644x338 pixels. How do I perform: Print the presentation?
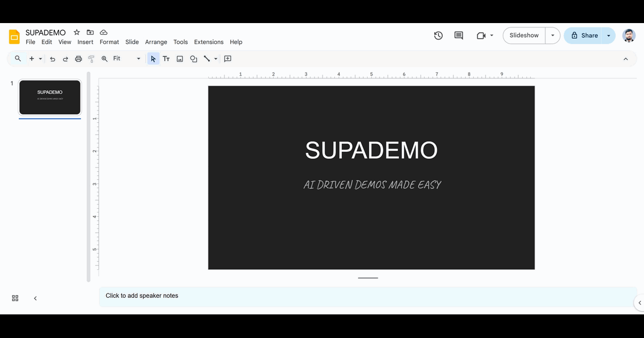[78, 58]
